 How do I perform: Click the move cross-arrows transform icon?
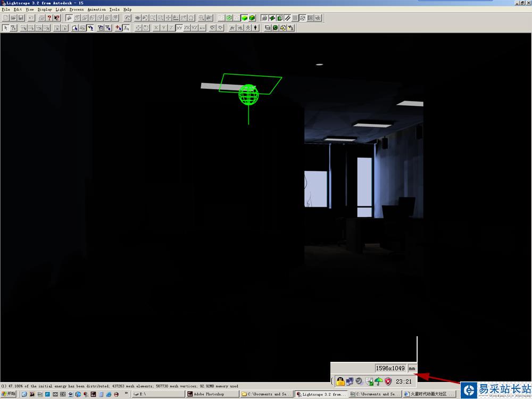(138, 28)
